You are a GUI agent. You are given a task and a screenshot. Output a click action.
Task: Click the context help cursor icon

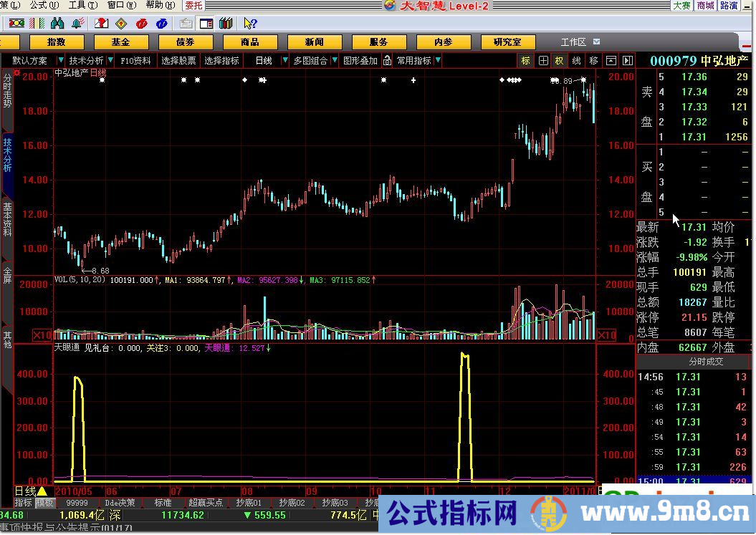coord(250,24)
